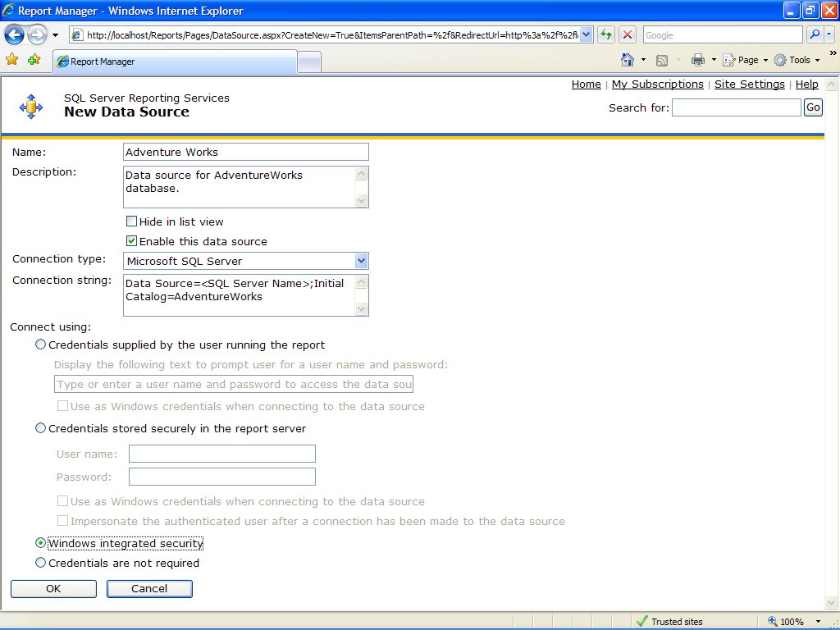The width and height of the screenshot is (840, 630).
Task: Click the Google search box
Action: [x=723, y=35]
